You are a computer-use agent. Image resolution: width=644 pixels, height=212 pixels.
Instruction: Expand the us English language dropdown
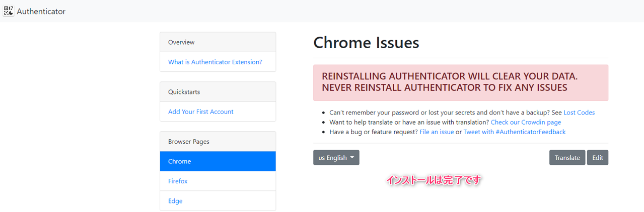tap(336, 157)
